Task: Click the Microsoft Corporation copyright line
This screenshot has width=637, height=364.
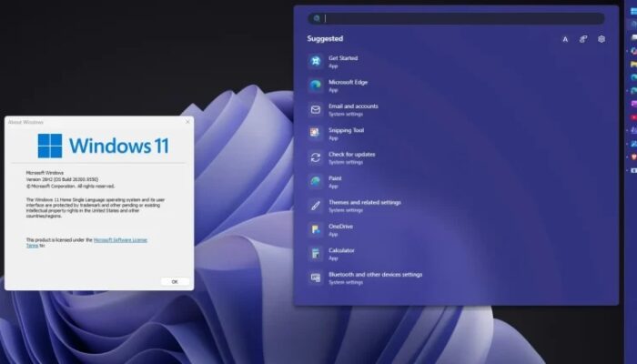Action: [71, 186]
